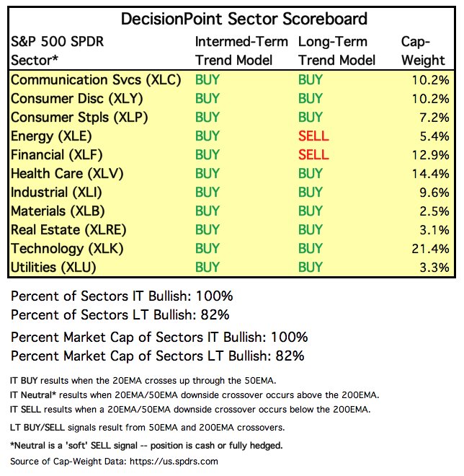464x476 pixels.
Task: Select the Utilities (XLU) sector label
Action: click(x=53, y=268)
